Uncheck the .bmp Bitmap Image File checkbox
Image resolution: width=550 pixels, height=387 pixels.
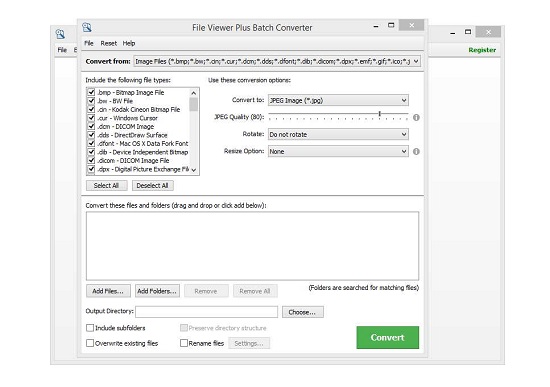(x=91, y=92)
